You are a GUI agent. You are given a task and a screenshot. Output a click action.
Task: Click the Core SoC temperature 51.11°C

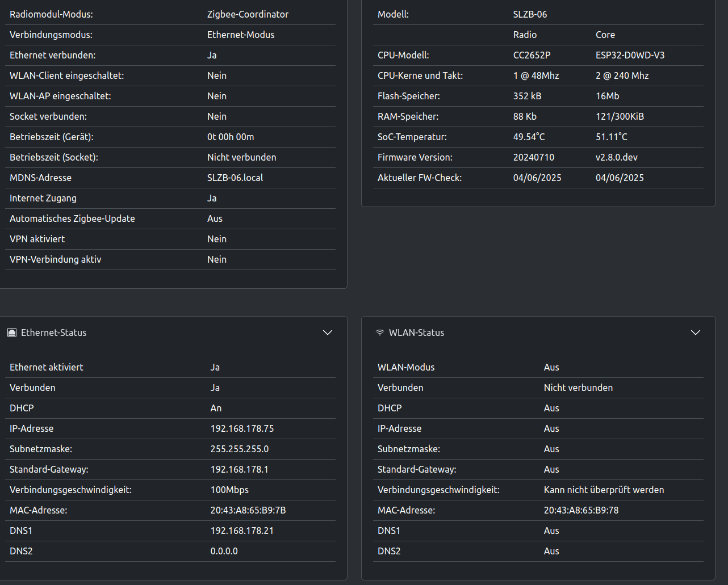[x=612, y=137]
